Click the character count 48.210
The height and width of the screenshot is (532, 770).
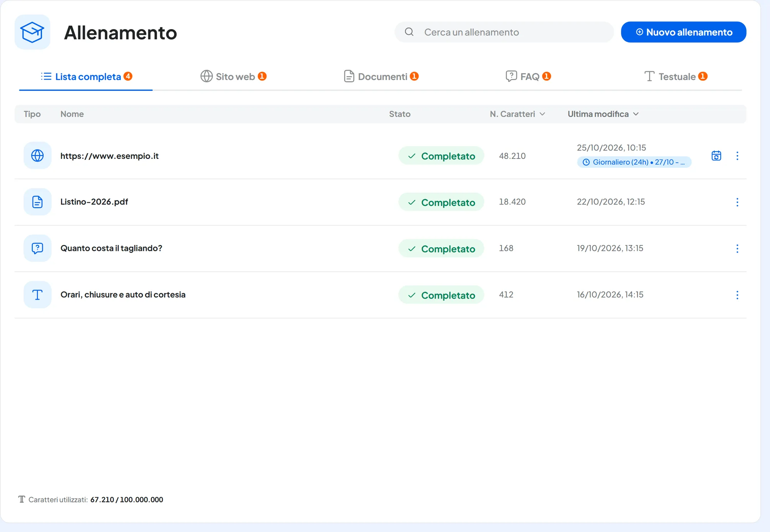(512, 156)
